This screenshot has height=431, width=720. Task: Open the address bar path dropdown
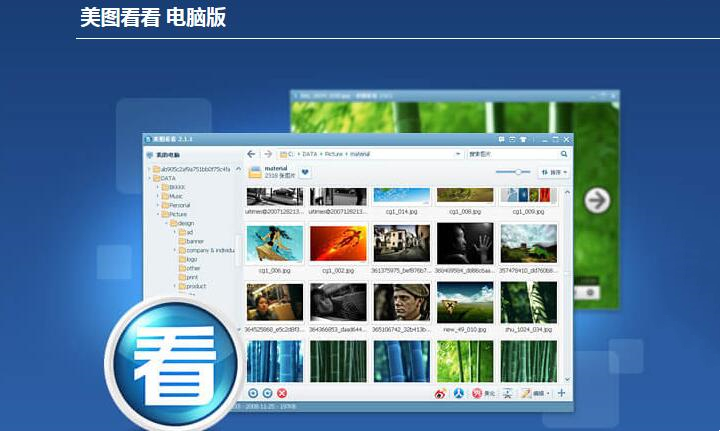[457, 154]
